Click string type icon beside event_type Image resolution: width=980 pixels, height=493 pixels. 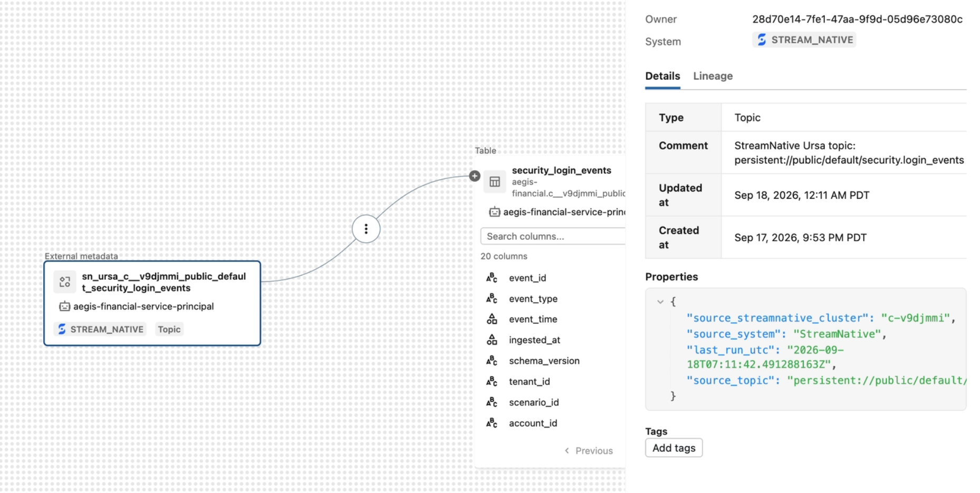click(492, 298)
